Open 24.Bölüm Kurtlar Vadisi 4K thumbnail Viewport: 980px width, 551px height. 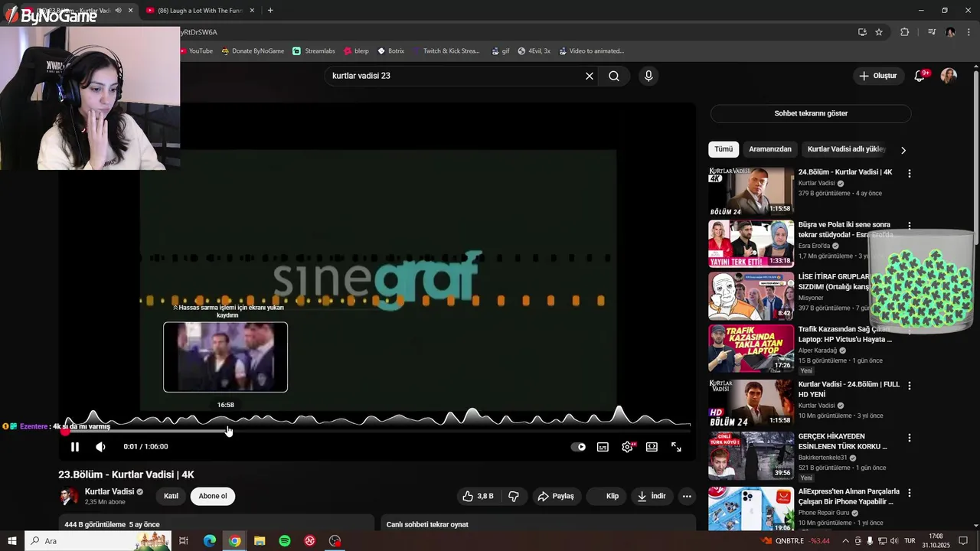[x=751, y=191]
